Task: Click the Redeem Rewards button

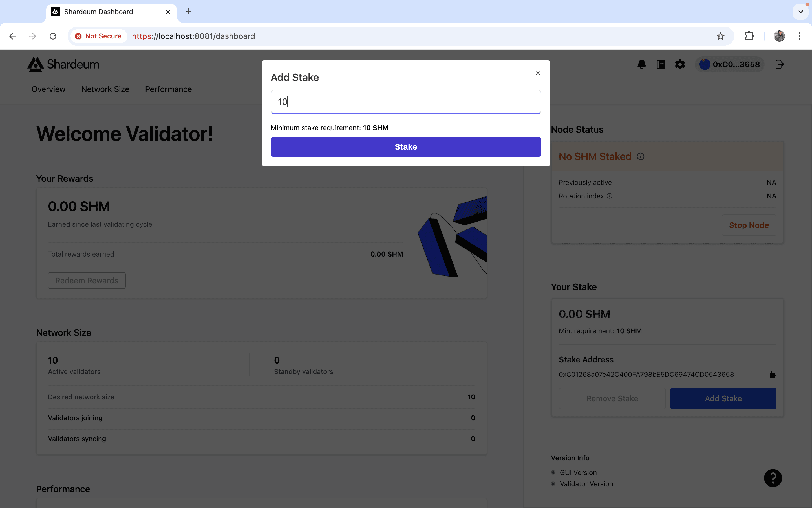Action: coord(87,281)
